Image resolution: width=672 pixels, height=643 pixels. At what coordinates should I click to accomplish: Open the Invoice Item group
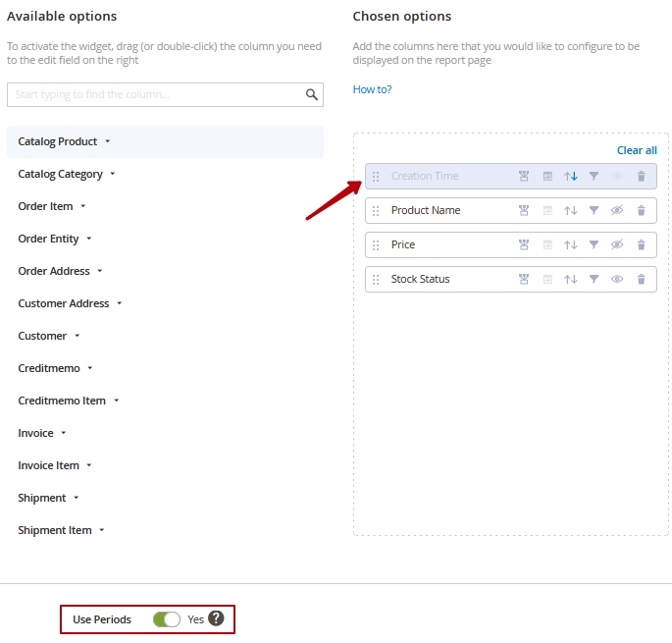55,466
